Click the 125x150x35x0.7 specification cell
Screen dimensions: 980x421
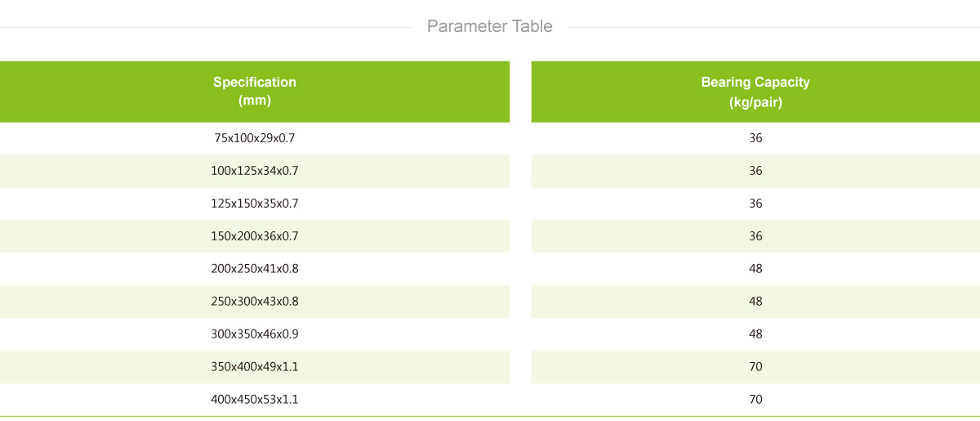point(255,204)
